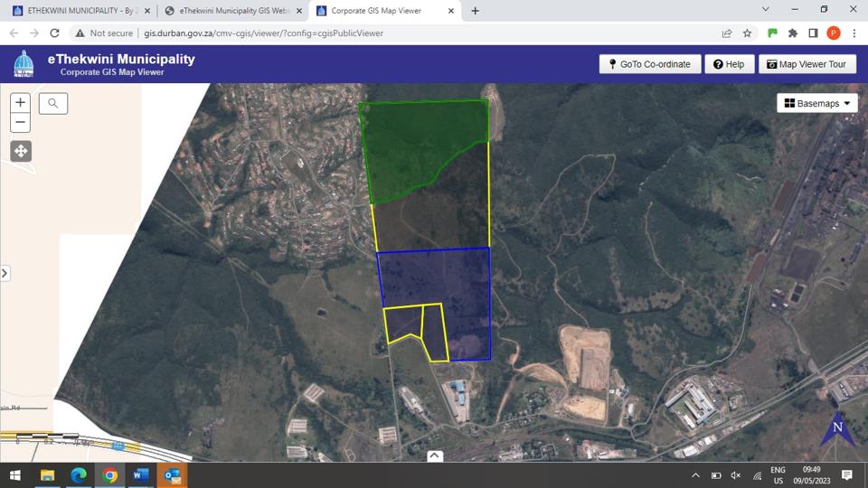Screen dimensions: 868x488
Task: Close the Corporate GIS Map Viewer tab
Action: [x=451, y=11]
